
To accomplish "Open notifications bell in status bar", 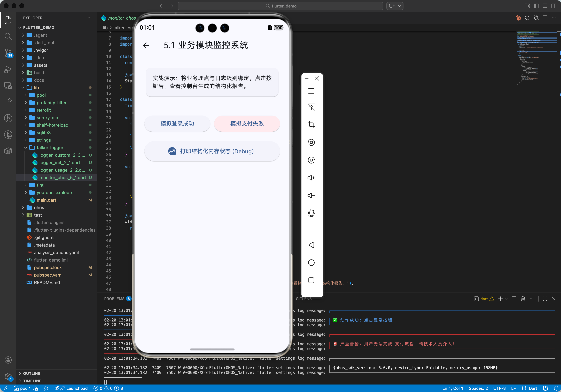I will [556, 388].
